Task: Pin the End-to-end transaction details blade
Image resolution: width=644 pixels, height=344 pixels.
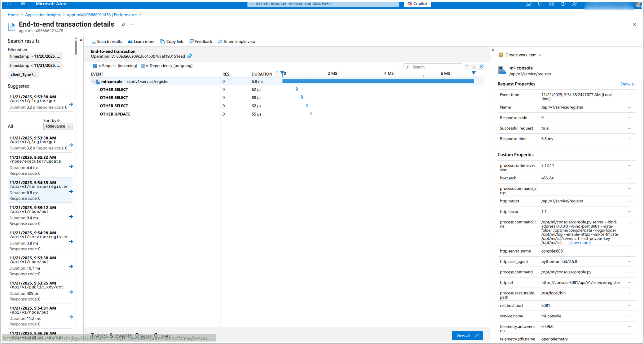Action: coord(123,24)
